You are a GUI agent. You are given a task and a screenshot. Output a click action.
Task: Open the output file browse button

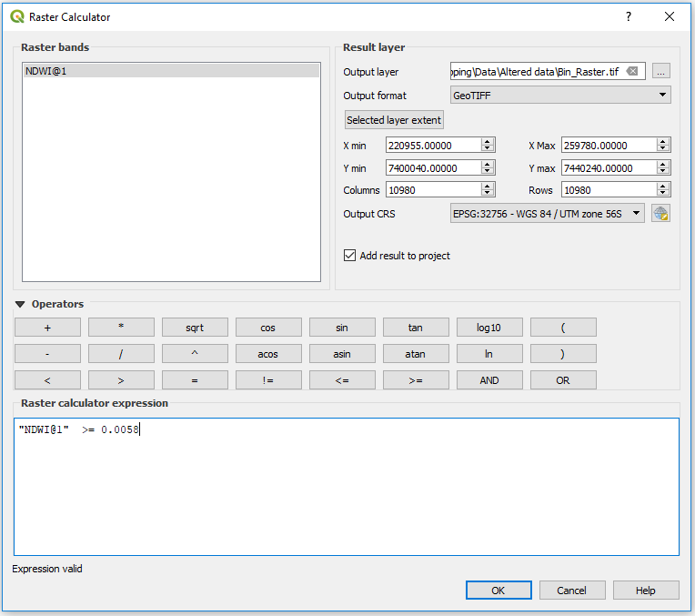[661, 72]
